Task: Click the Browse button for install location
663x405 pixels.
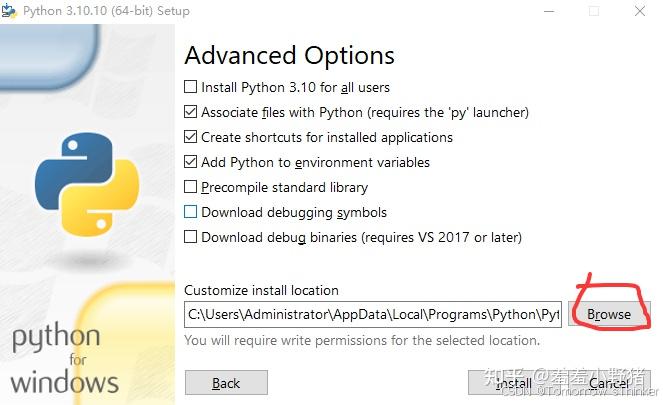Action: pyautogui.click(x=608, y=314)
